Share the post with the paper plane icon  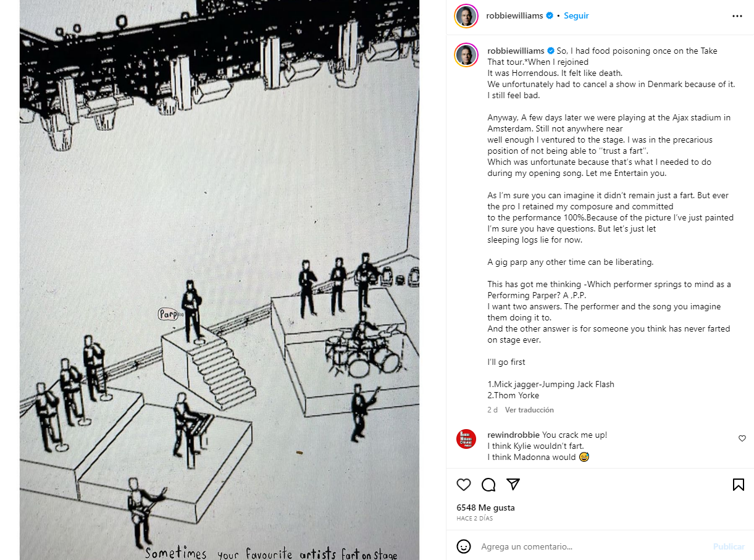(513, 484)
